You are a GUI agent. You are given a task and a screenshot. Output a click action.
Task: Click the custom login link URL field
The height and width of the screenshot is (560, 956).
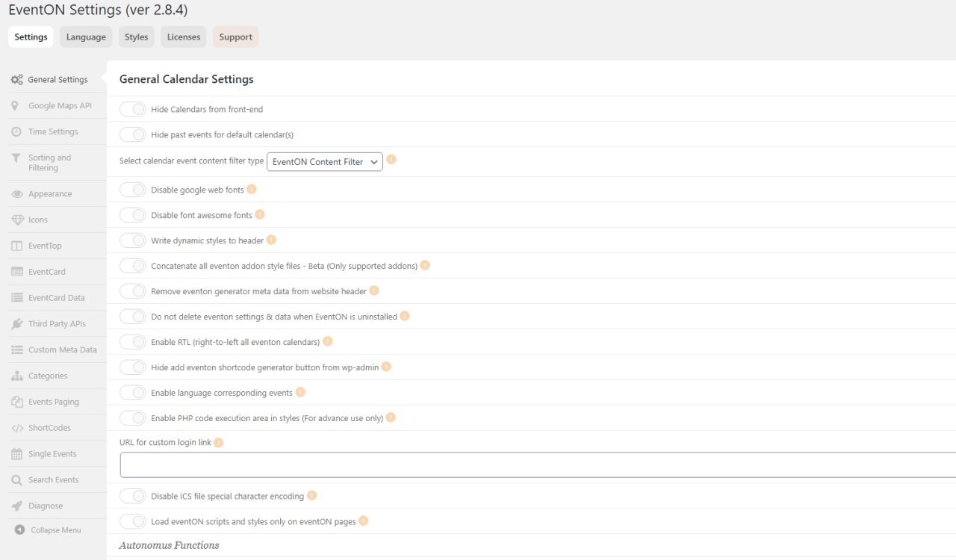(538, 464)
